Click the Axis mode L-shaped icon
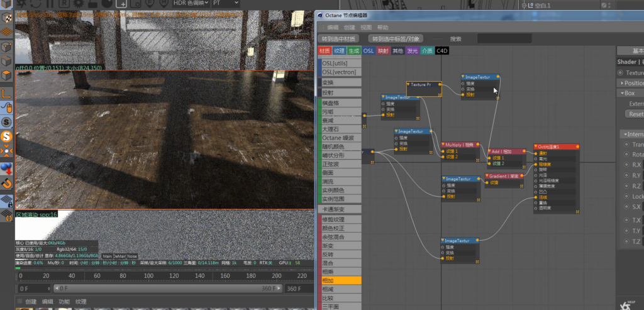644x310 pixels. (x=6, y=94)
